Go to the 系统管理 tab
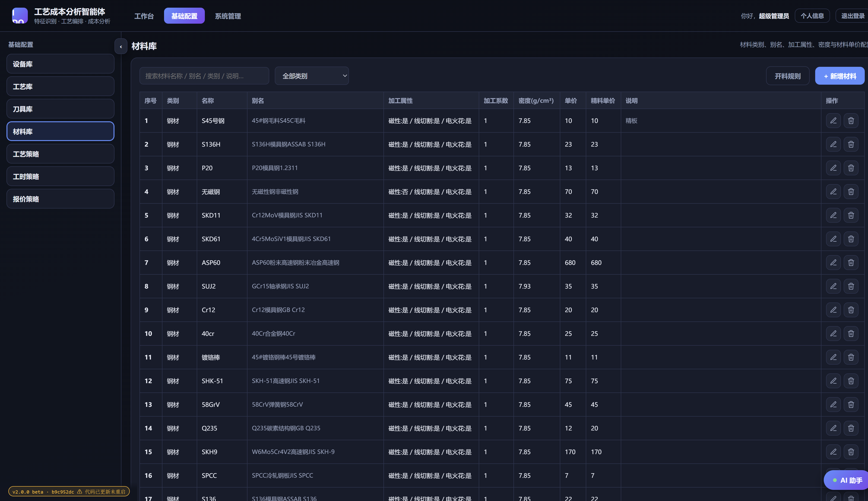Screen dimensions: 868x501 coord(228,16)
